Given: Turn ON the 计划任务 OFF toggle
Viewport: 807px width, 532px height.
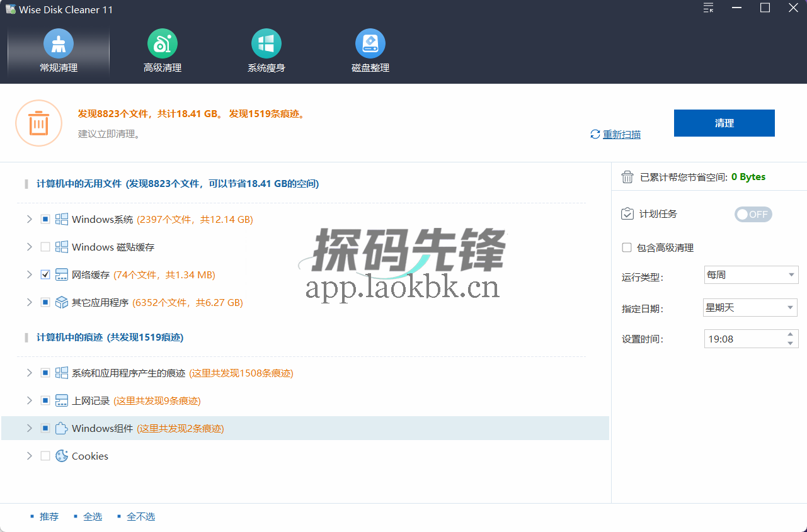Looking at the screenshot, I should 753,214.
